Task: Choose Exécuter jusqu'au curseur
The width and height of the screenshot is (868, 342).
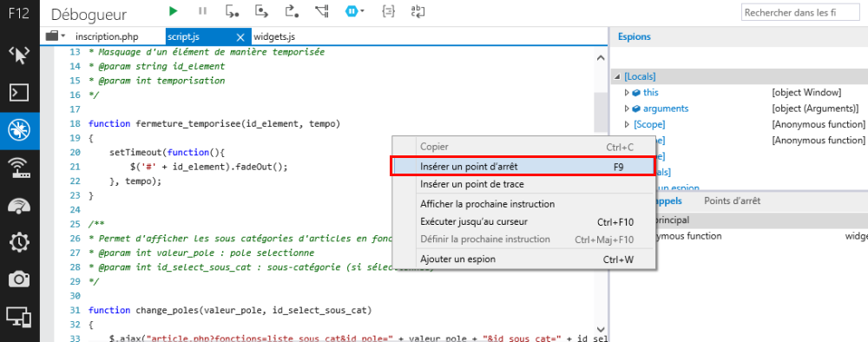Action: (523, 222)
